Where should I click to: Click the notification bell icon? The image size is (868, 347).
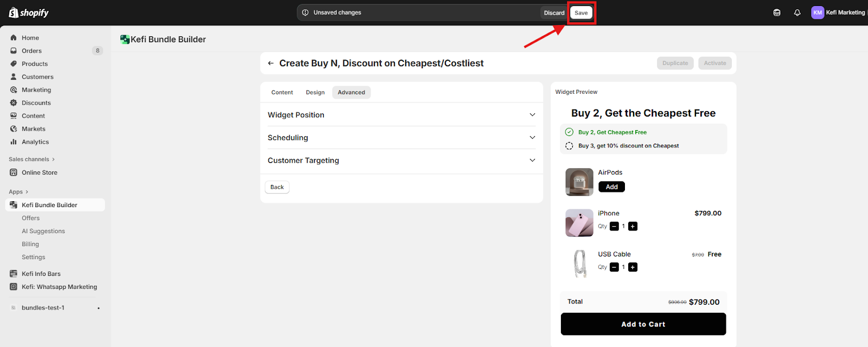pos(797,12)
